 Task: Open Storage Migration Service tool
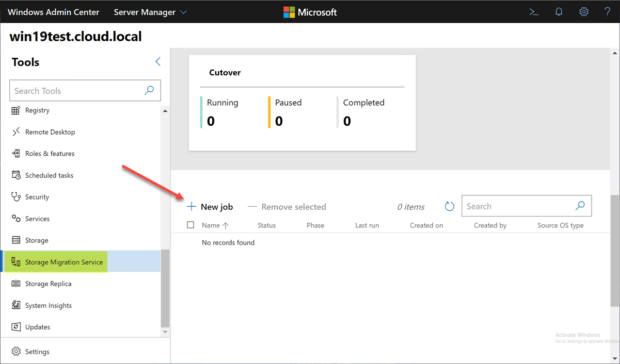click(63, 262)
